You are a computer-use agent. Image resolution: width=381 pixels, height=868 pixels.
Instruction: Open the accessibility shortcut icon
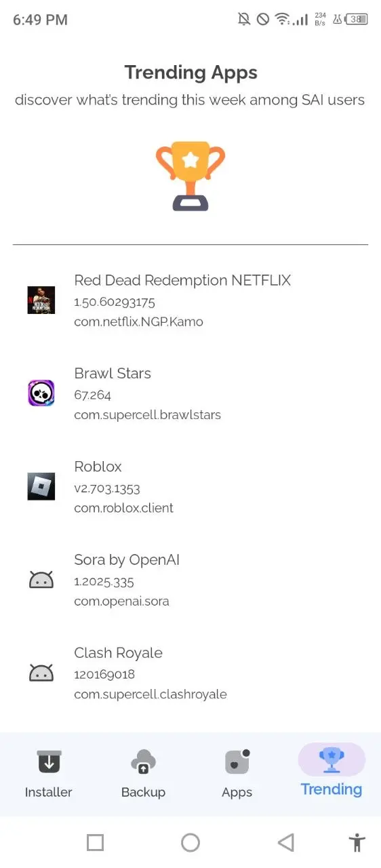point(357,842)
